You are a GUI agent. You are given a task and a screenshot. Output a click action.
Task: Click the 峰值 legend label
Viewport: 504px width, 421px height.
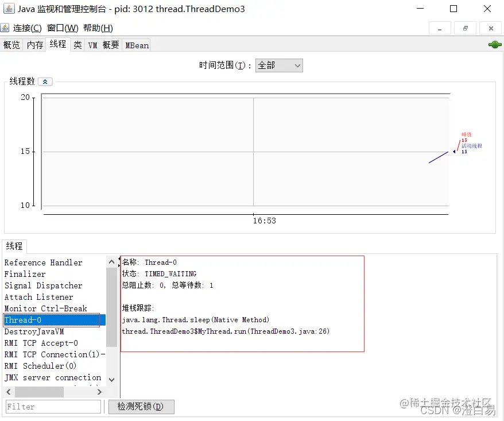point(466,134)
